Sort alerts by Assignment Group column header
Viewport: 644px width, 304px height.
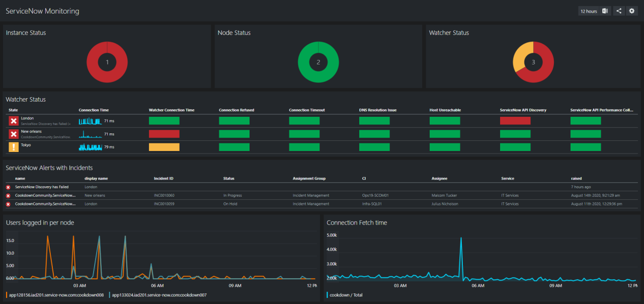[x=309, y=179]
